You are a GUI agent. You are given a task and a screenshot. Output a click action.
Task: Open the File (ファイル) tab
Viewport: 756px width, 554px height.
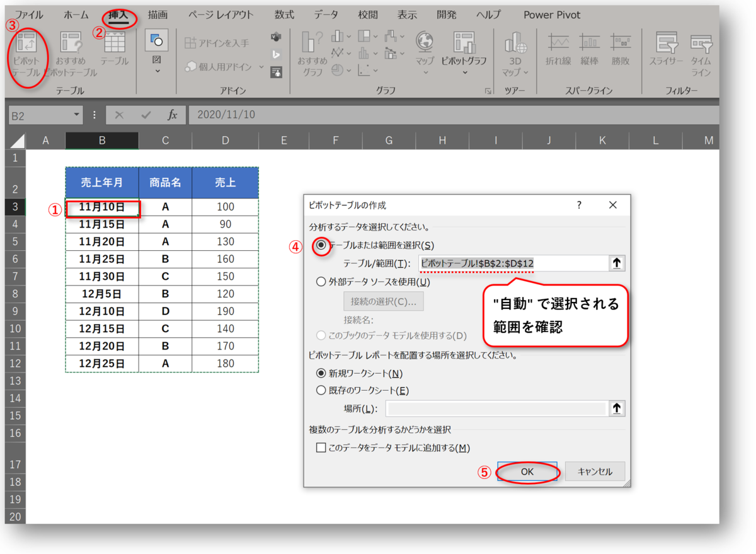30,14
